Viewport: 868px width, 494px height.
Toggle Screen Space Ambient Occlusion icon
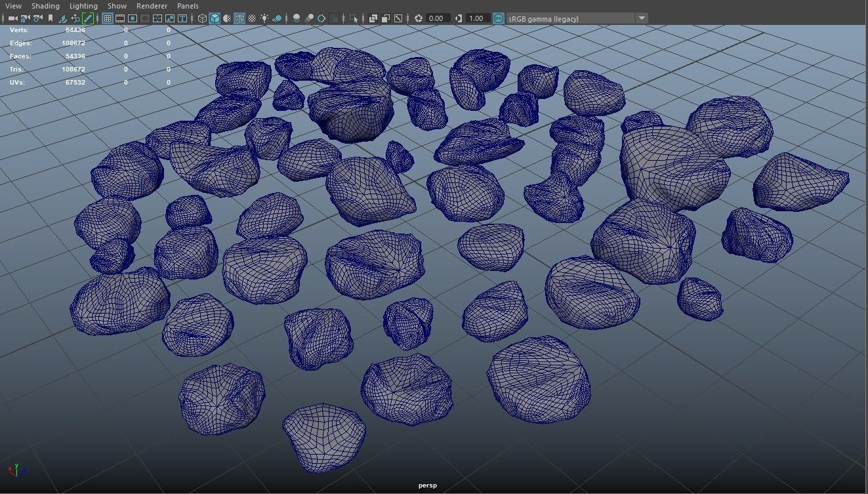(297, 18)
